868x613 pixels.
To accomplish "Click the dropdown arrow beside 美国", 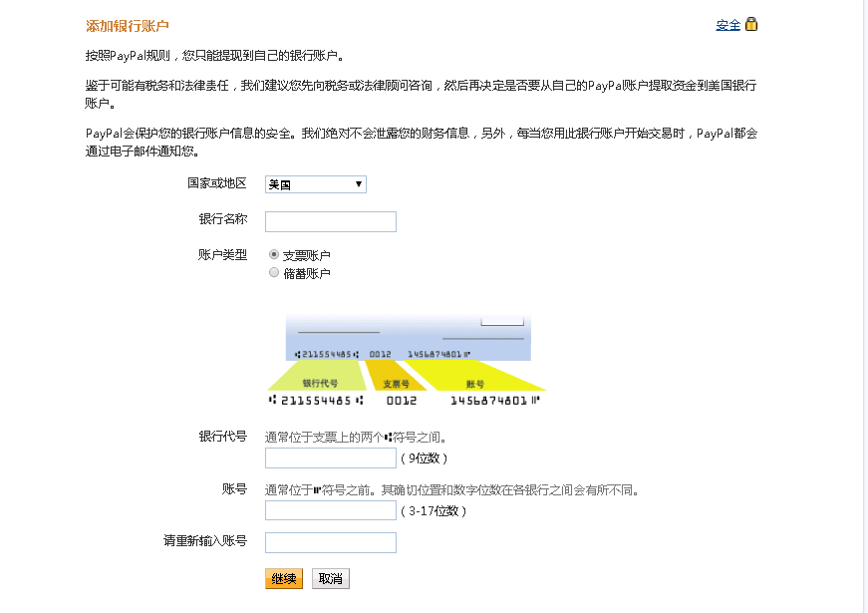I will click(358, 183).
